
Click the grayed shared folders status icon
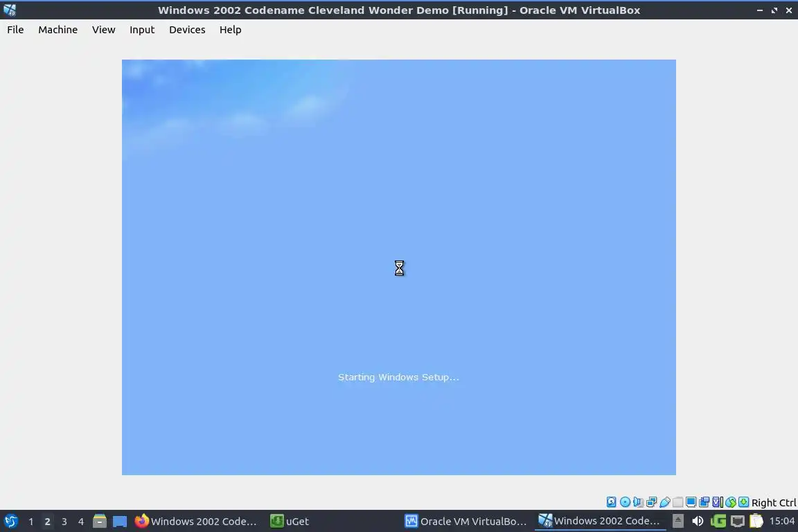pyautogui.click(x=678, y=502)
